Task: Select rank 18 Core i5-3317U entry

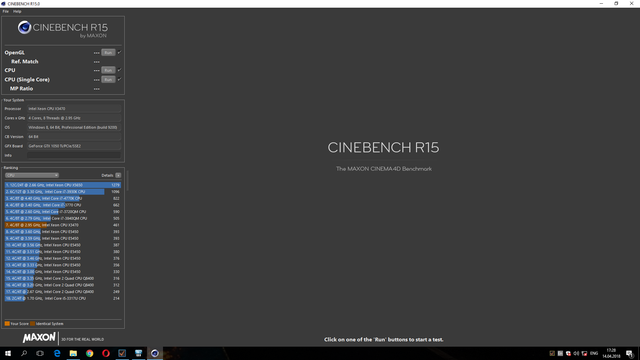Action: (63, 298)
